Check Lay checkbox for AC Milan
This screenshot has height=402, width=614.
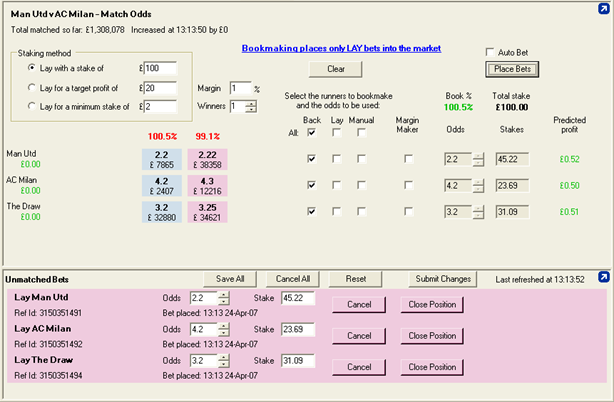pyautogui.click(x=336, y=185)
